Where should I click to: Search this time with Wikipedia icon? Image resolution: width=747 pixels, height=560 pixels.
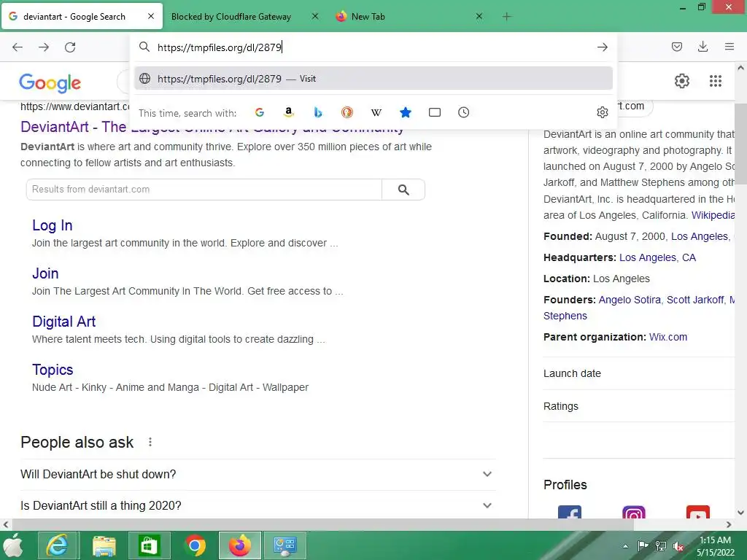[x=376, y=112]
